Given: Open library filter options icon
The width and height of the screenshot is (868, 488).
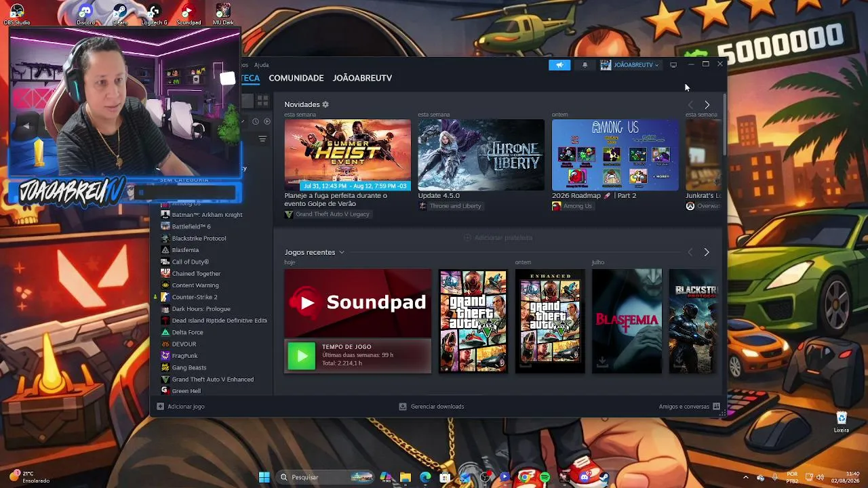Looking at the screenshot, I should (262, 139).
